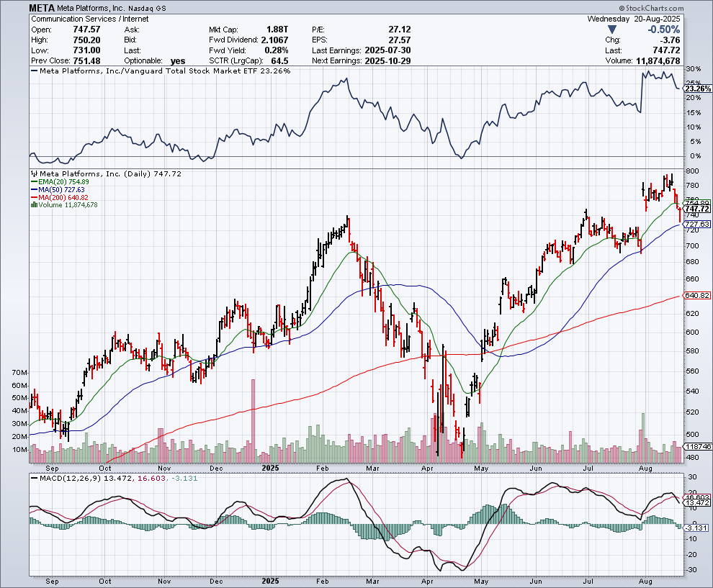Click the green Volume 11,874,678 legend entry
This screenshot has height=588, width=713.
pos(64,205)
